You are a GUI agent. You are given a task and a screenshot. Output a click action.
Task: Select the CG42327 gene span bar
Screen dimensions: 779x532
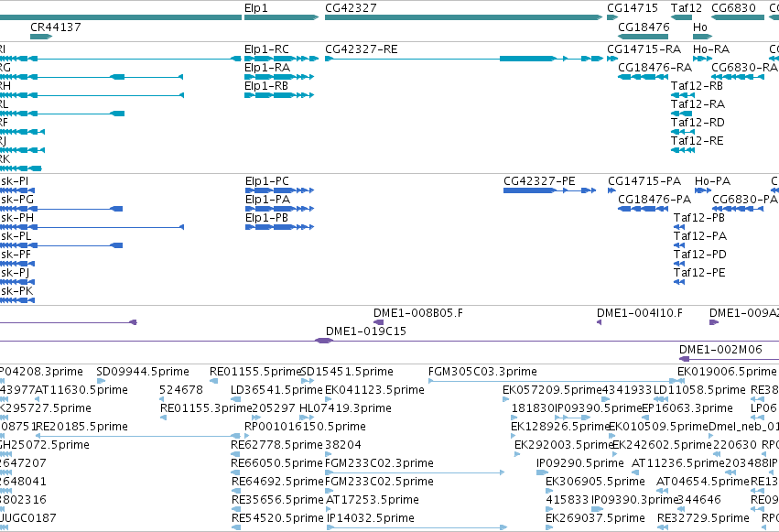coord(463,17)
